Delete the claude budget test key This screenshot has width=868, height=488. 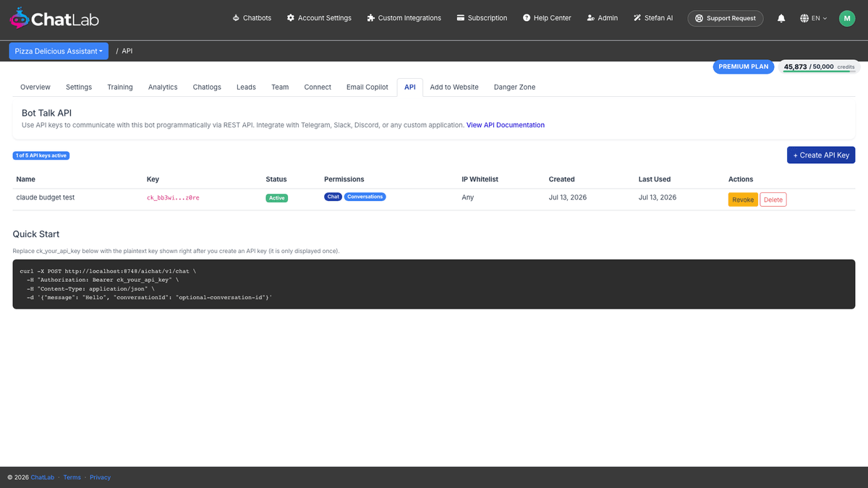click(x=773, y=200)
